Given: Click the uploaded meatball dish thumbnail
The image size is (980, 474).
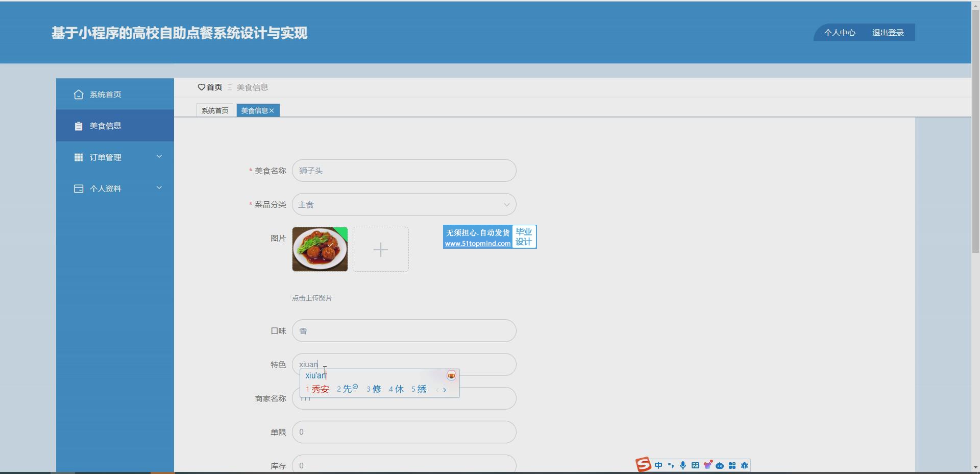Looking at the screenshot, I should pyautogui.click(x=320, y=249).
